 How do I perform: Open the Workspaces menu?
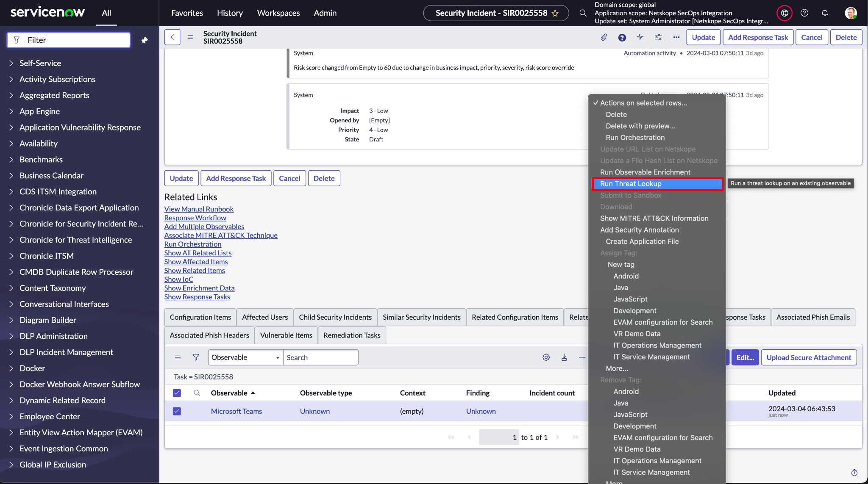click(x=278, y=13)
